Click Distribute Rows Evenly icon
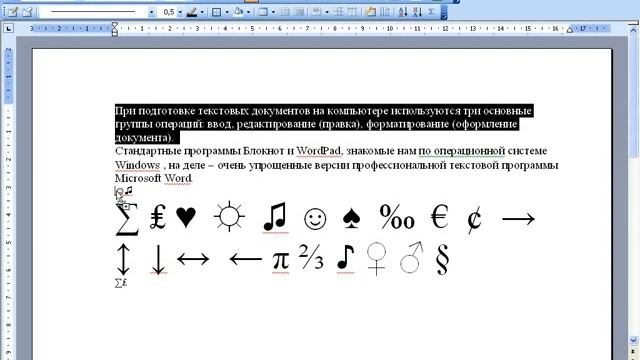The height and width of the screenshot is (360, 640). pyautogui.click(x=338, y=12)
